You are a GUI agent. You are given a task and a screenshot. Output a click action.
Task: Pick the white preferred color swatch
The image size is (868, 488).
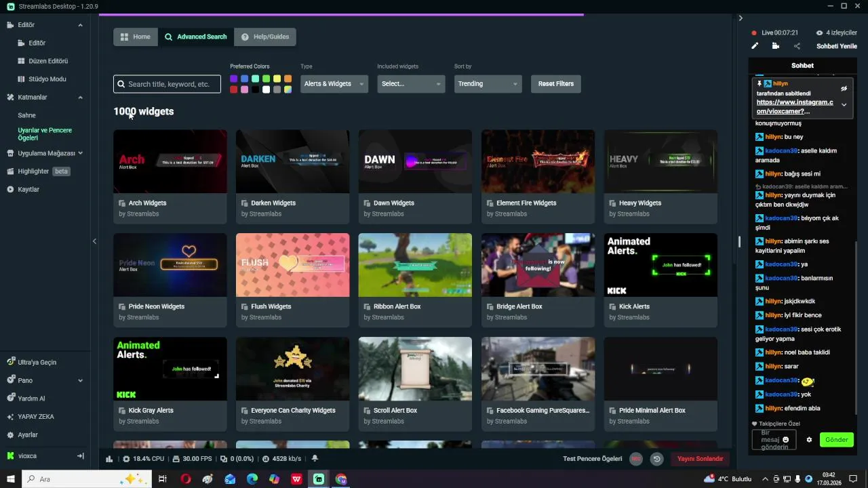coord(267,89)
